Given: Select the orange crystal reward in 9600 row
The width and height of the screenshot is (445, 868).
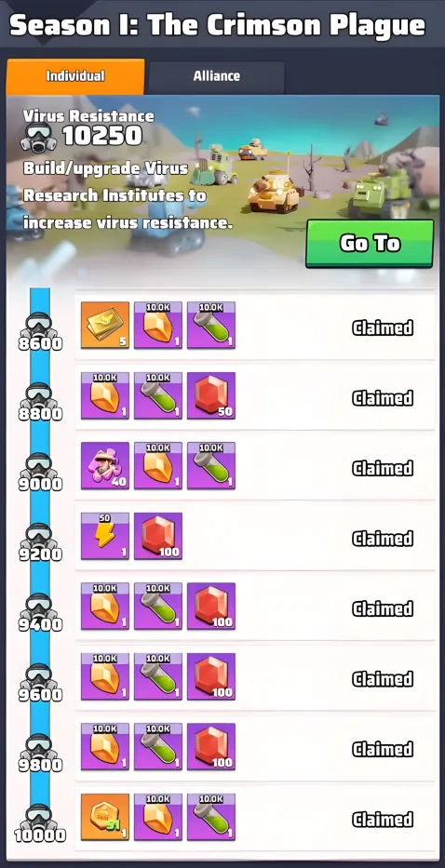Looking at the screenshot, I should [105, 676].
